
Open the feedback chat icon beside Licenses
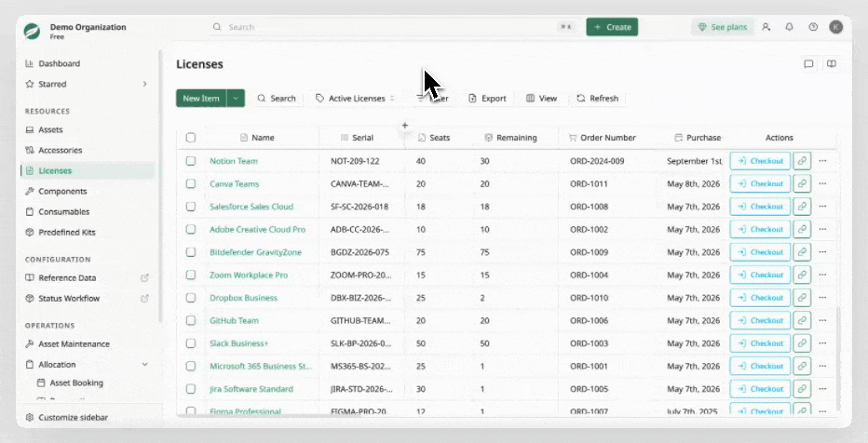click(808, 64)
